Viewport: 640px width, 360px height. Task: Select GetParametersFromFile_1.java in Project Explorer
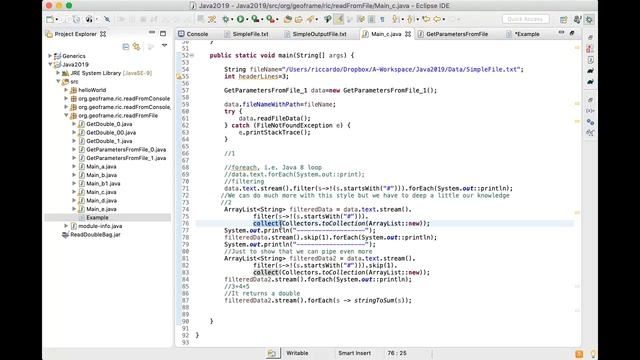click(126, 158)
